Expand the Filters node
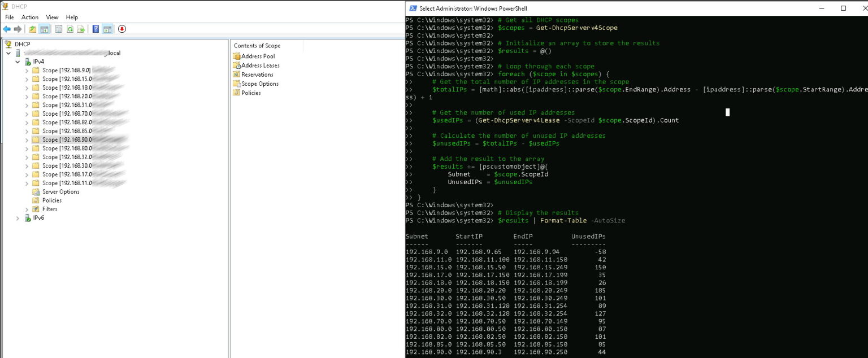The image size is (868, 358). [27, 209]
